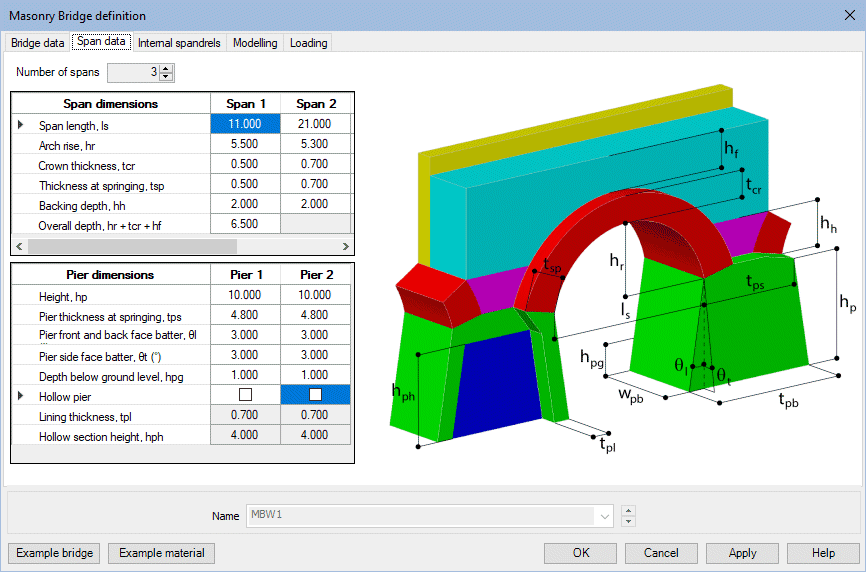866x572 pixels.
Task: Go to the Loading tab
Action: tap(308, 43)
